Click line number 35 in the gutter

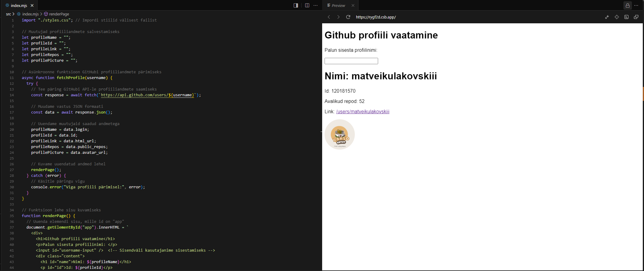[x=12, y=216]
